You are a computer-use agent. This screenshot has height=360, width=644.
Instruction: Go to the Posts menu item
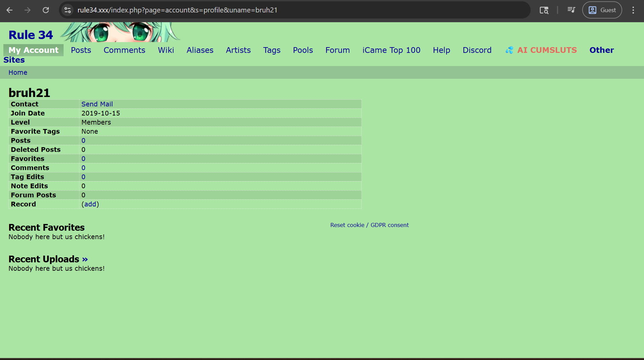click(81, 50)
